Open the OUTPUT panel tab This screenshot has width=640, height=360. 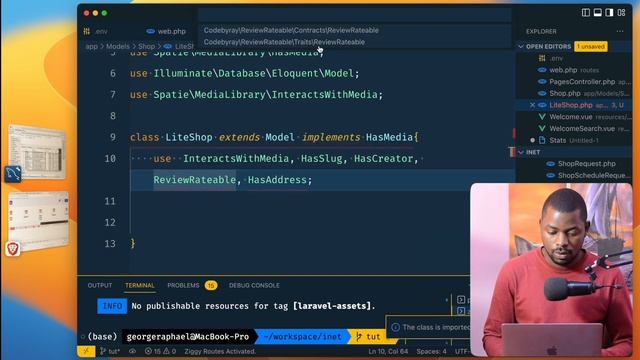pyautogui.click(x=100, y=285)
